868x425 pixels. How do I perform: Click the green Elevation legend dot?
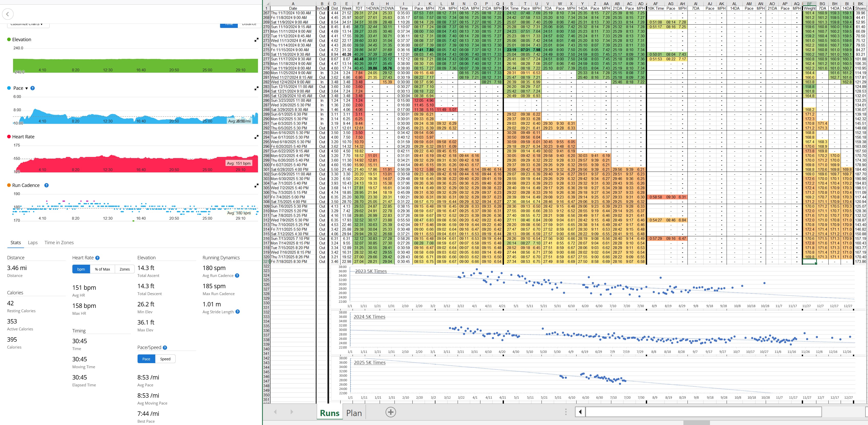point(9,39)
